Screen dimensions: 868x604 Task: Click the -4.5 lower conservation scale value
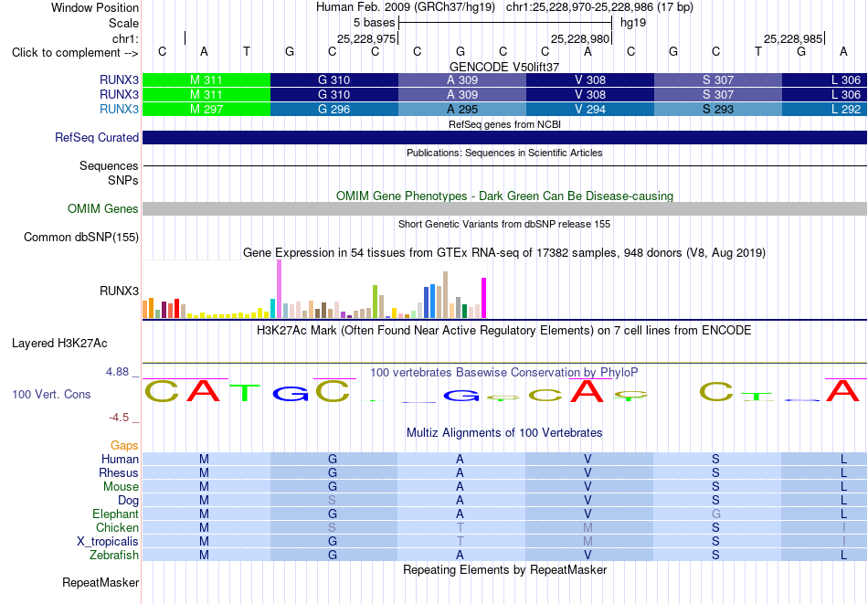tap(119, 418)
